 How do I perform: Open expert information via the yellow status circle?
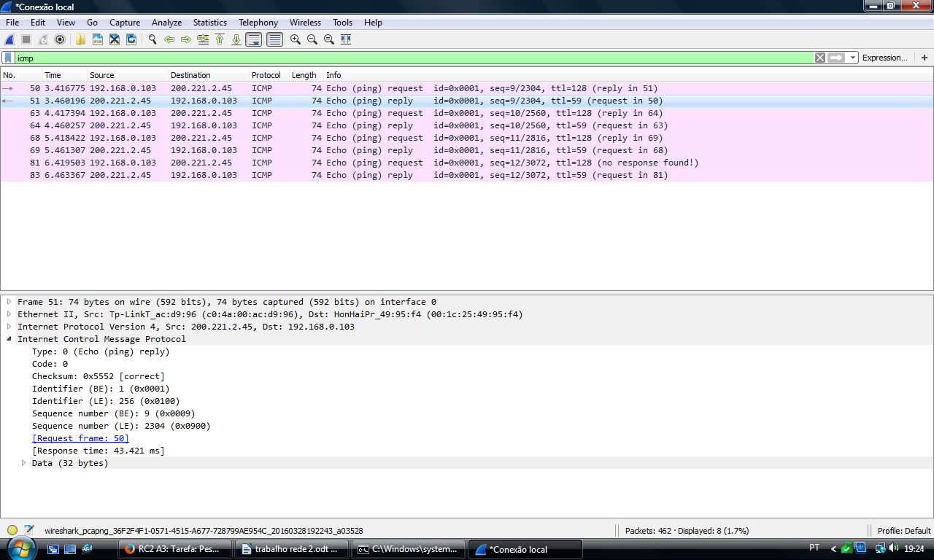pyautogui.click(x=12, y=530)
